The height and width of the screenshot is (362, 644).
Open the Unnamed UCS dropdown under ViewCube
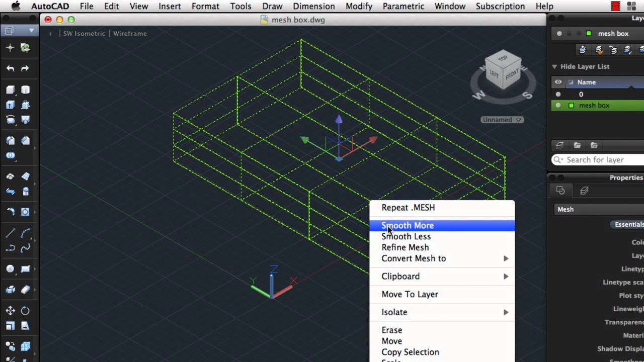tap(502, 120)
